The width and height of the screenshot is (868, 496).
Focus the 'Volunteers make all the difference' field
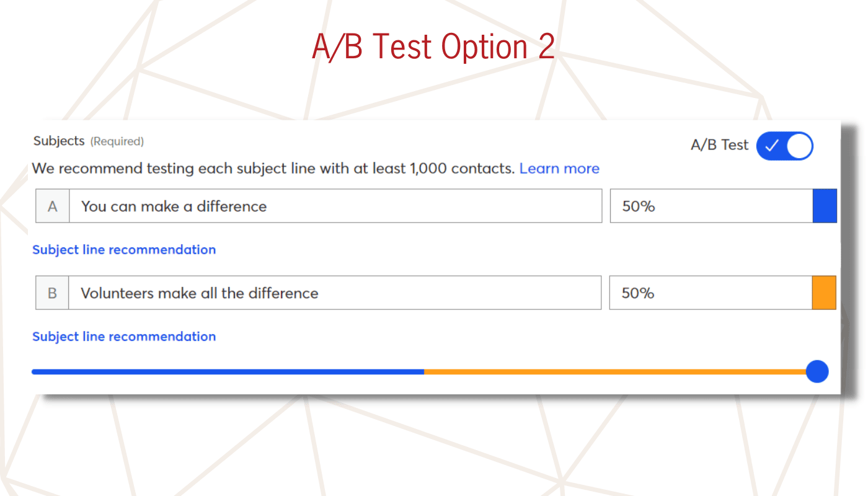[335, 293]
